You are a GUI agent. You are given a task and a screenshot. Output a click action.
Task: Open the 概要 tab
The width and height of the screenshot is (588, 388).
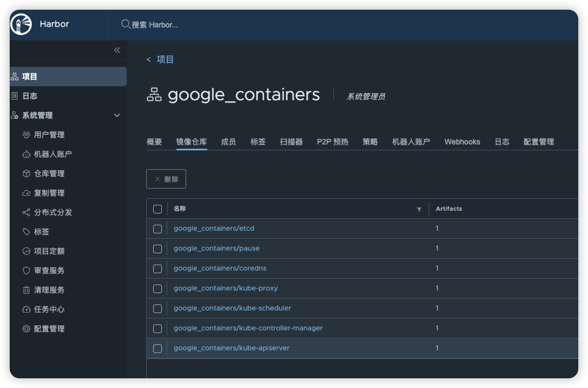click(154, 142)
